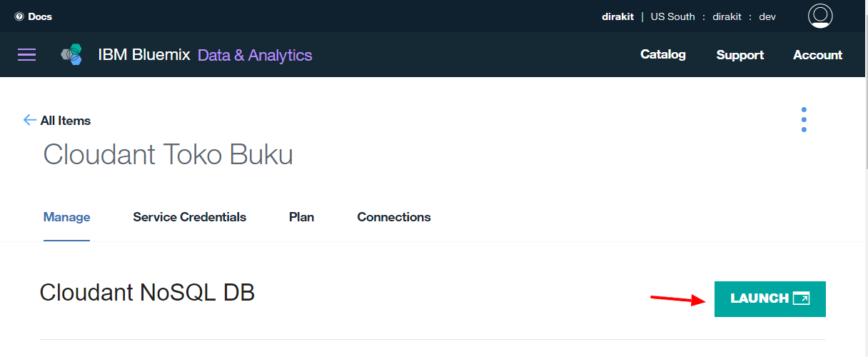Click the dirakit organization after US South
The height and width of the screenshot is (357, 868).
(728, 16)
